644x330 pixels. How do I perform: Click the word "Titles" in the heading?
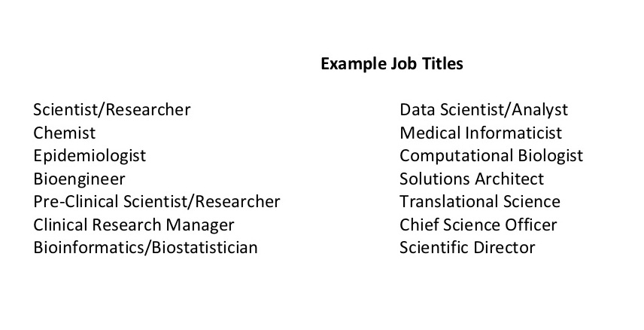click(443, 64)
